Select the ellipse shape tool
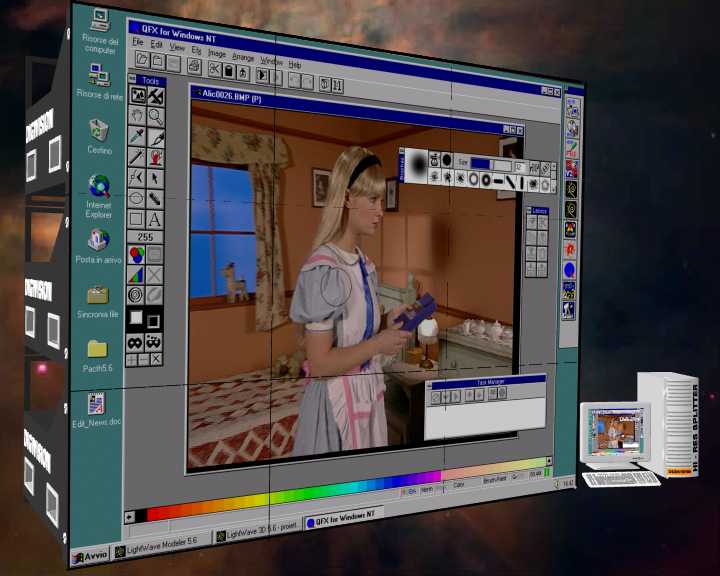 coord(136,198)
